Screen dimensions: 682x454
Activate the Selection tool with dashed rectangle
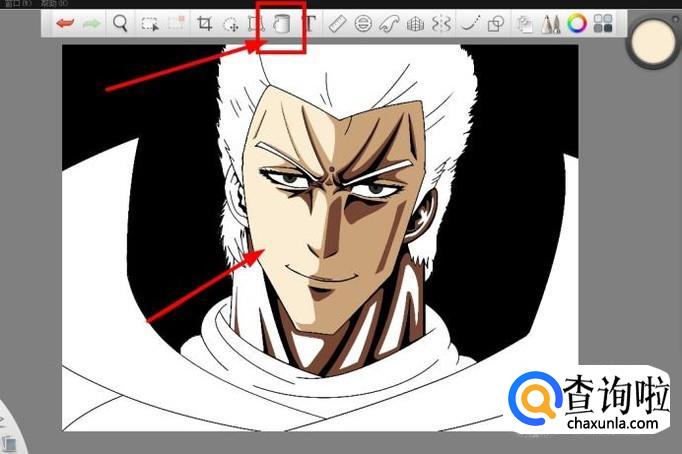[x=150, y=24]
